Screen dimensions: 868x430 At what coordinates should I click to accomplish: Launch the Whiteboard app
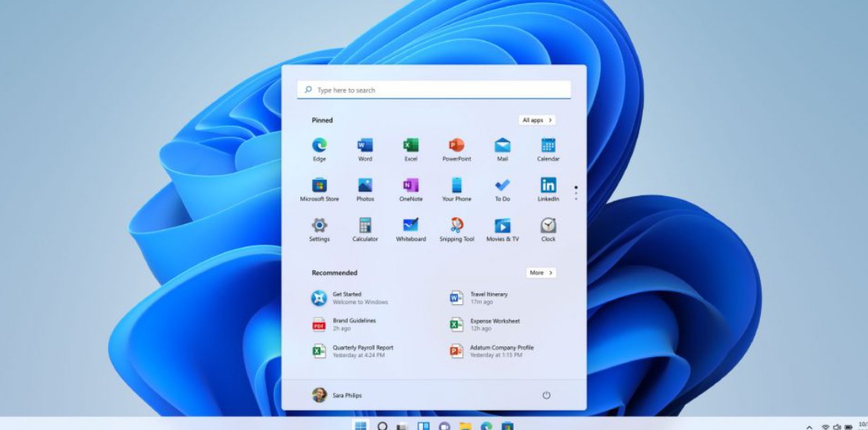[411, 226]
